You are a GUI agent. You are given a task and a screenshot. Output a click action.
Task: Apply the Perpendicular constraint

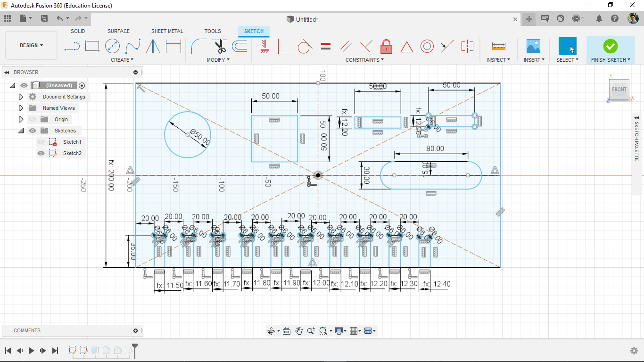[366, 46]
